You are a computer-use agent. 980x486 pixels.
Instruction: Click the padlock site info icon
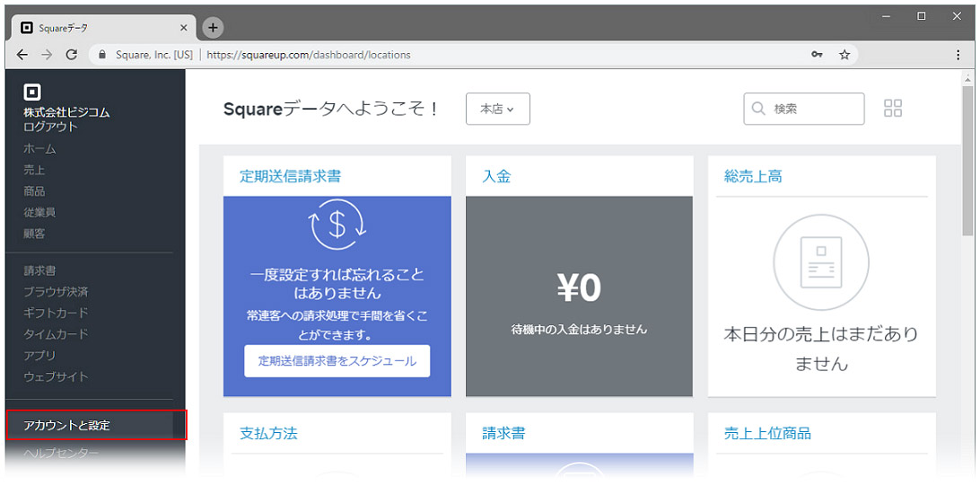[102, 55]
